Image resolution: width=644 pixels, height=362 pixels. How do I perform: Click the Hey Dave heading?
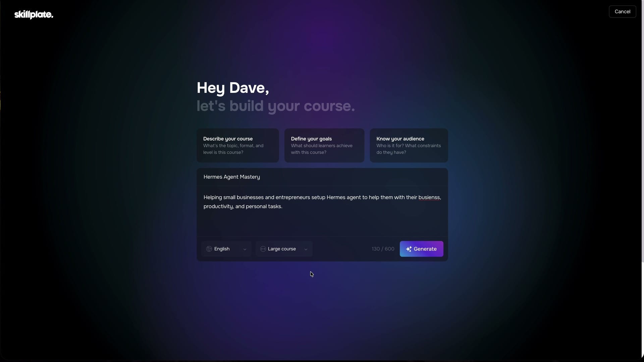233,88
